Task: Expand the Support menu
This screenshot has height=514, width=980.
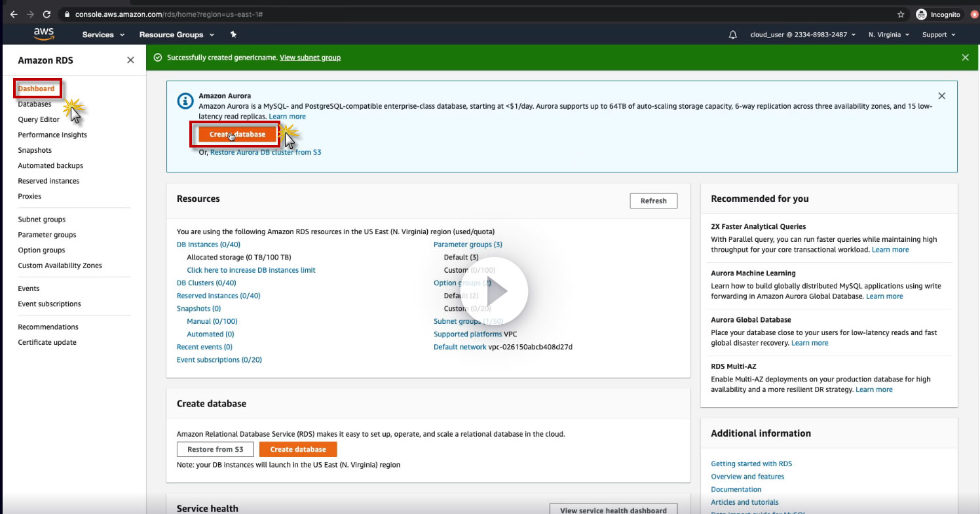Action: pyautogui.click(x=939, y=35)
